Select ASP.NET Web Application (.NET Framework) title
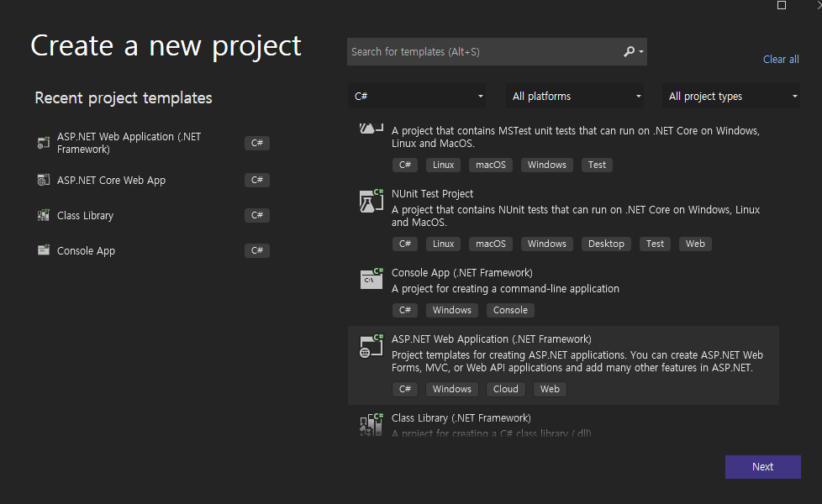Image resolution: width=822 pixels, height=504 pixels. (491, 339)
